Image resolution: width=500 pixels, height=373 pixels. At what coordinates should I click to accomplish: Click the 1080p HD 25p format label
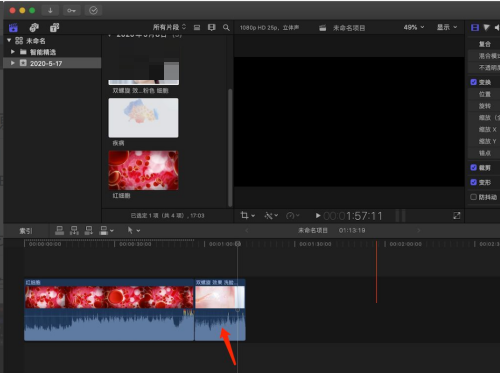click(269, 28)
